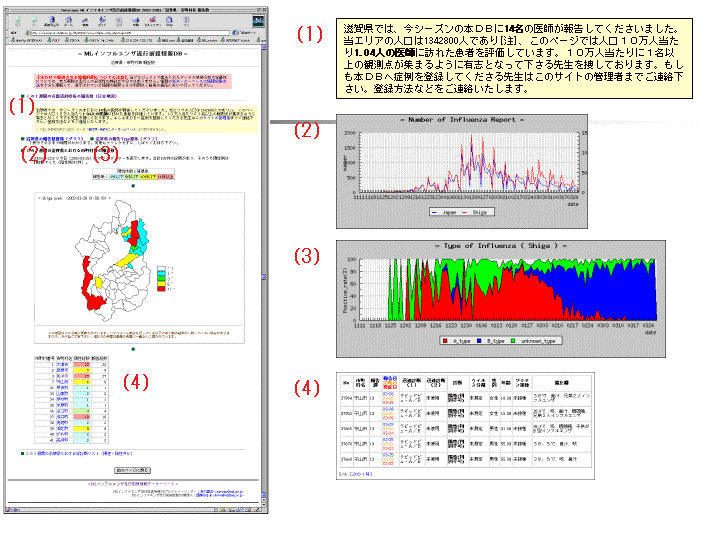Click into the browser location URL field
720x540 pixels.
(130, 34)
